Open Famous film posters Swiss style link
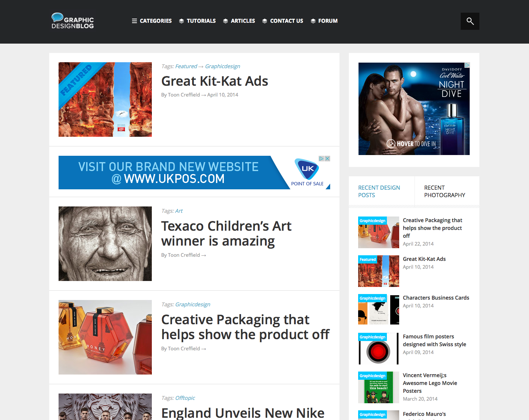This screenshot has height=420, width=529. coord(435,340)
